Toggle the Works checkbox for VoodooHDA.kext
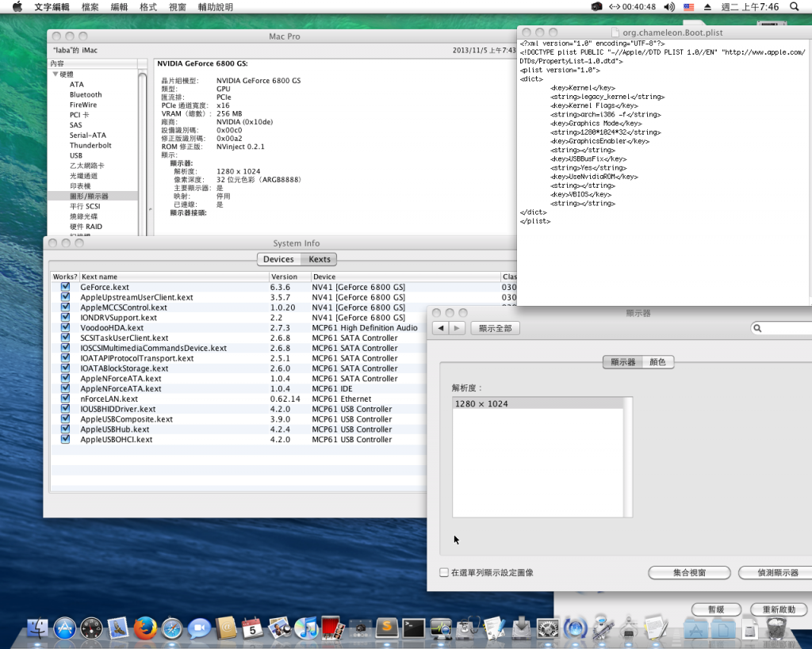The width and height of the screenshot is (812, 649). pyautogui.click(x=65, y=327)
